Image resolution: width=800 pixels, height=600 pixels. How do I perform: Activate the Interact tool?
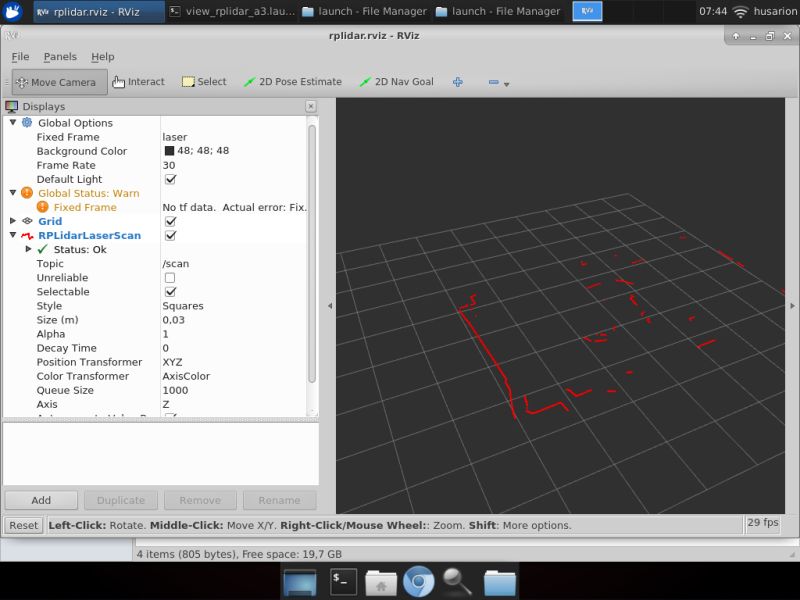click(x=137, y=82)
